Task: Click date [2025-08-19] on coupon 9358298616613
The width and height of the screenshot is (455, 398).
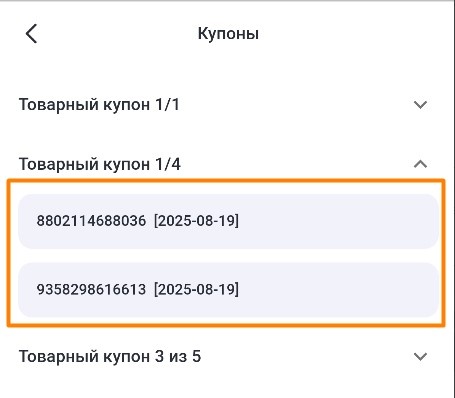Action: pyautogui.click(x=196, y=289)
